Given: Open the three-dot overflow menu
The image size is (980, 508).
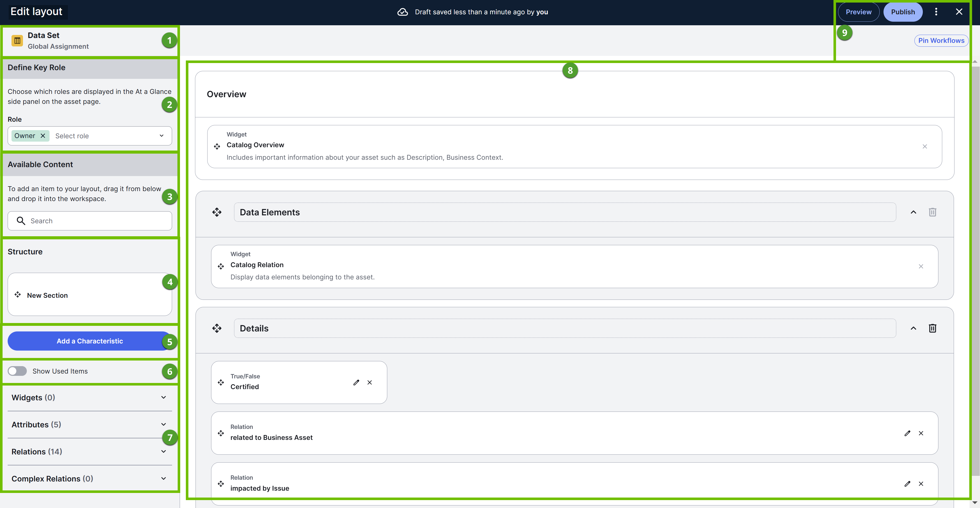Looking at the screenshot, I should pos(936,12).
